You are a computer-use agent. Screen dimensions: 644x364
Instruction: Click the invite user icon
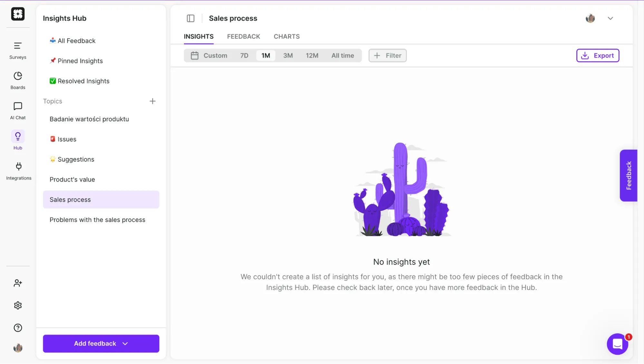click(x=18, y=283)
